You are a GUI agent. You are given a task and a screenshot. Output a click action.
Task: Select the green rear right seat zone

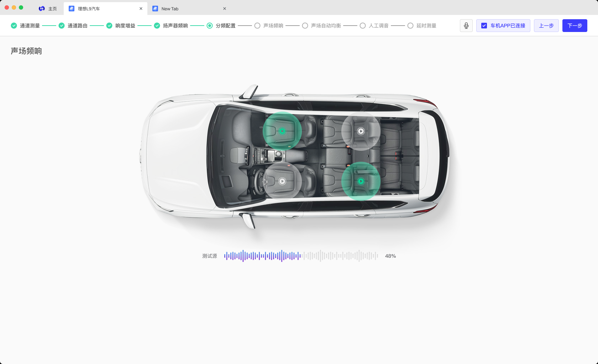361,181
